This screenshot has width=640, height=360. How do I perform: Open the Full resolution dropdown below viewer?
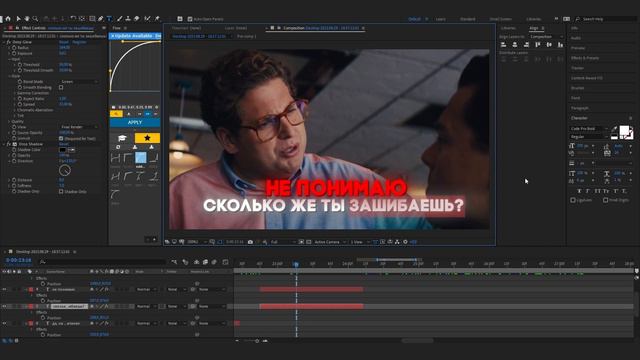click(x=282, y=242)
